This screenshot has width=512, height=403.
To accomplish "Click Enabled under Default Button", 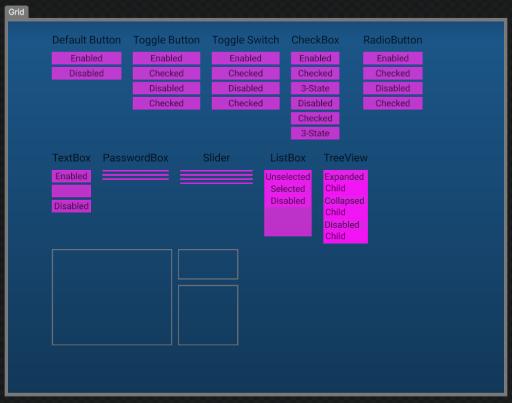I will point(87,58).
